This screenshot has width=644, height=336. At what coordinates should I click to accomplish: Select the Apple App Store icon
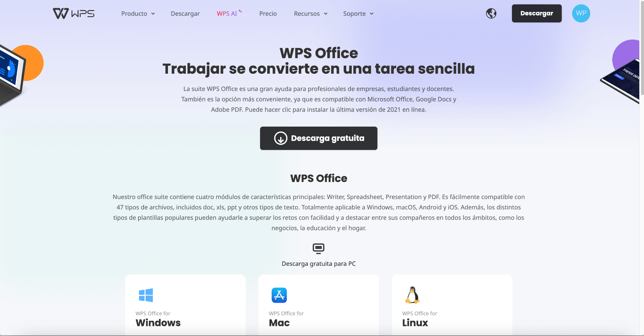(x=279, y=295)
